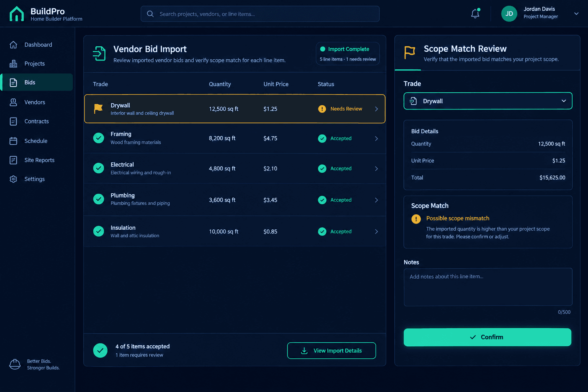Click the 4 of 5 items accepted text
This screenshot has width=588, height=392.
tap(142, 346)
